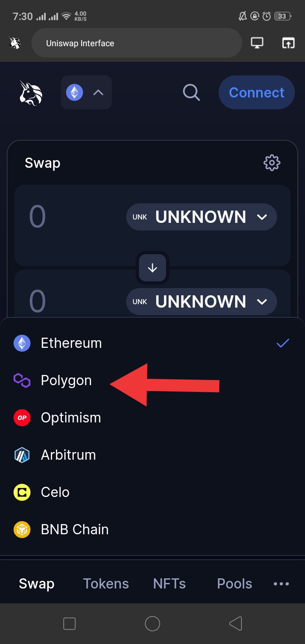Open the bottom UNKNOWN token dropdown

click(x=202, y=302)
